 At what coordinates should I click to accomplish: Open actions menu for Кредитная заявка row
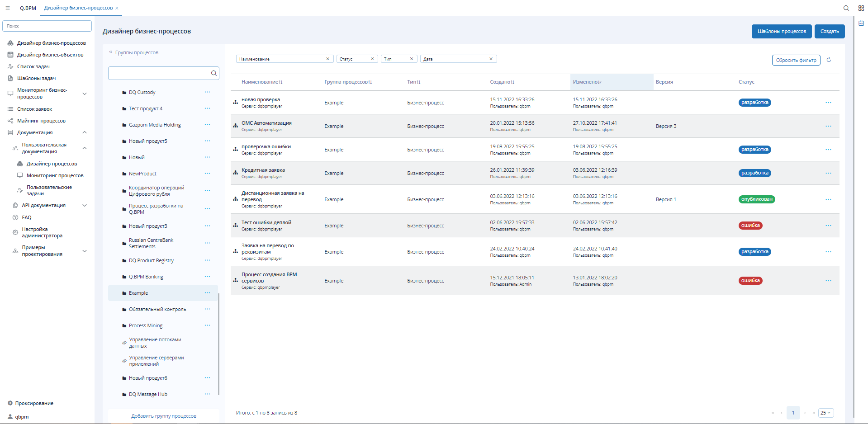pos(828,173)
